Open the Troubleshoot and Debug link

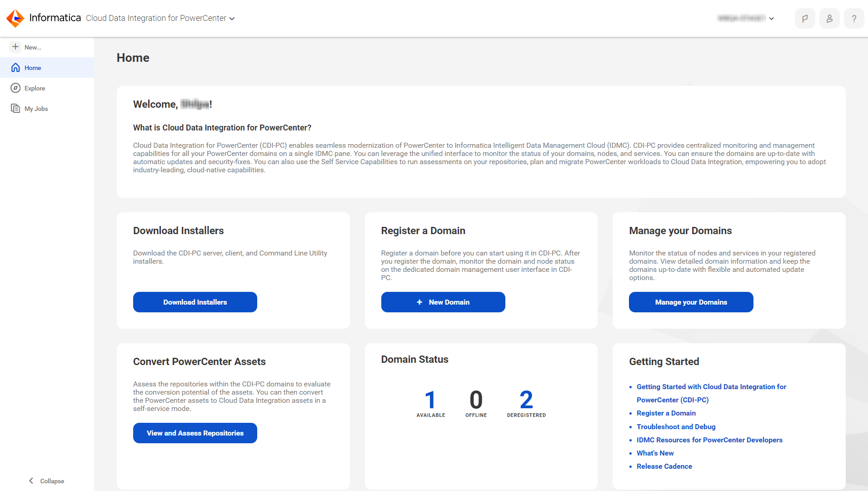click(676, 427)
